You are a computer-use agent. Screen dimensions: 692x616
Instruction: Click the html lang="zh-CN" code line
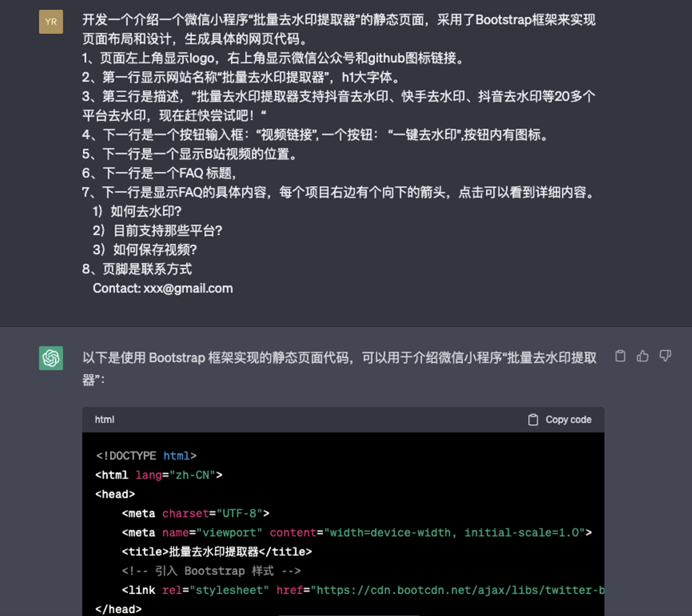click(x=159, y=475)
